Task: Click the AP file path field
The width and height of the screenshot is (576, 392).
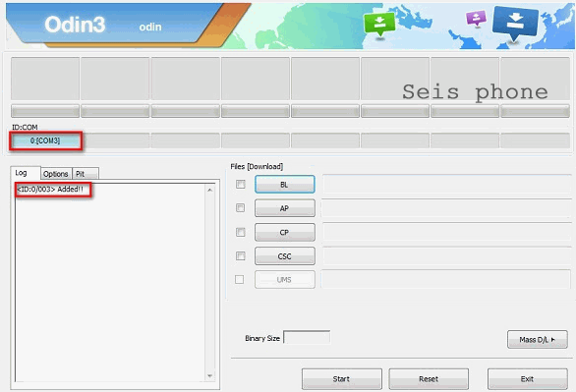Action: 446,208
